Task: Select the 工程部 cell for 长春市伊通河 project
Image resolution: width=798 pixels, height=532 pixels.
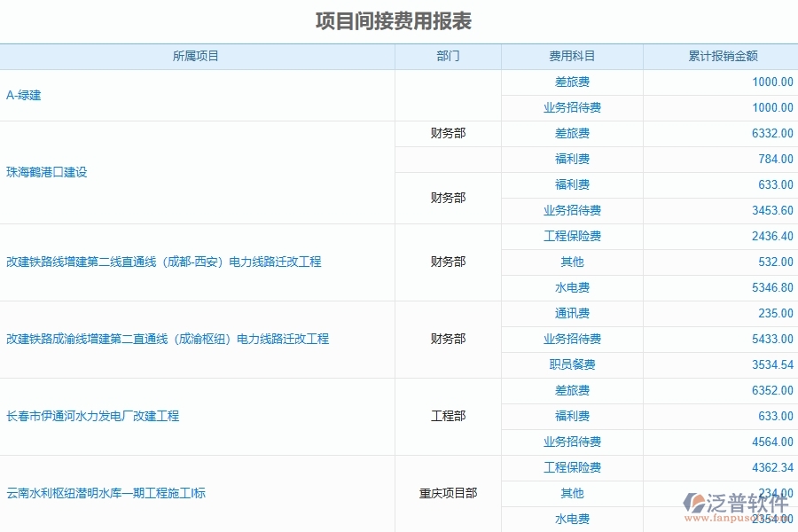Action: pyautogui.click(x=448, y=416)
